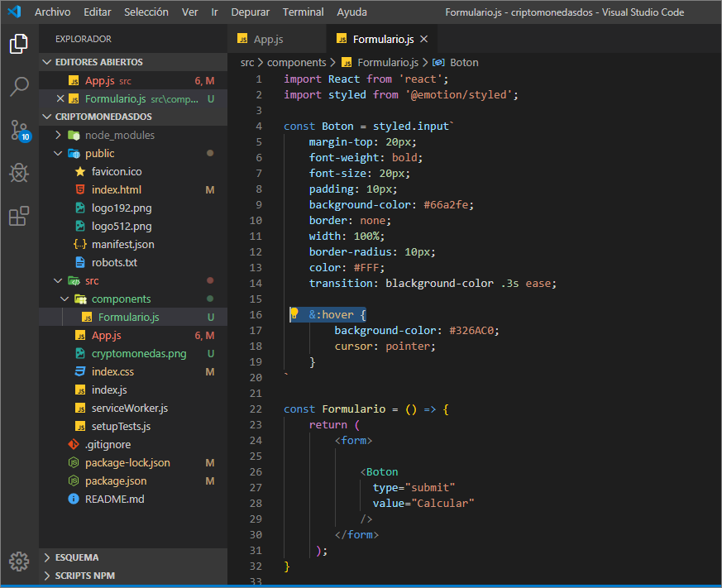Click cryptomonedas.png image icon

pyautogui.click(x=80, y=353)
